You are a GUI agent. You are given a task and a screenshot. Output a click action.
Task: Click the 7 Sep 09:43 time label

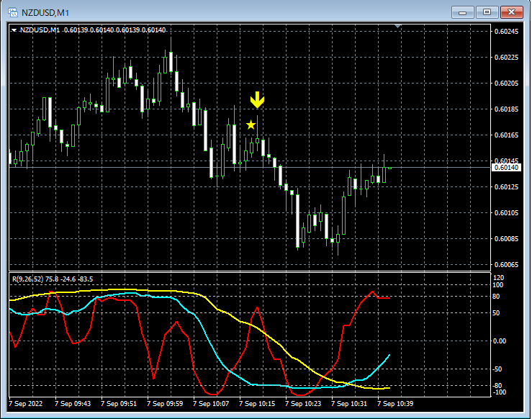coord(73,404)
